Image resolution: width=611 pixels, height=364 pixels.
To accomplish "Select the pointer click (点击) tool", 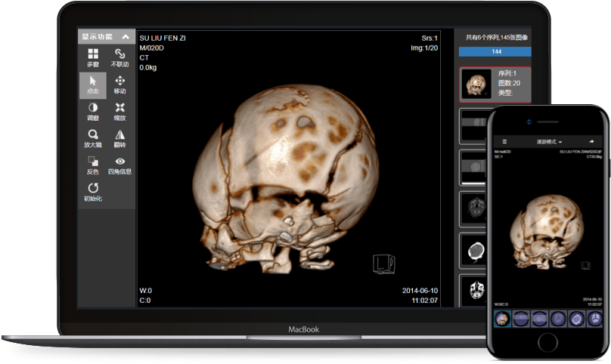I will point(93,84).
